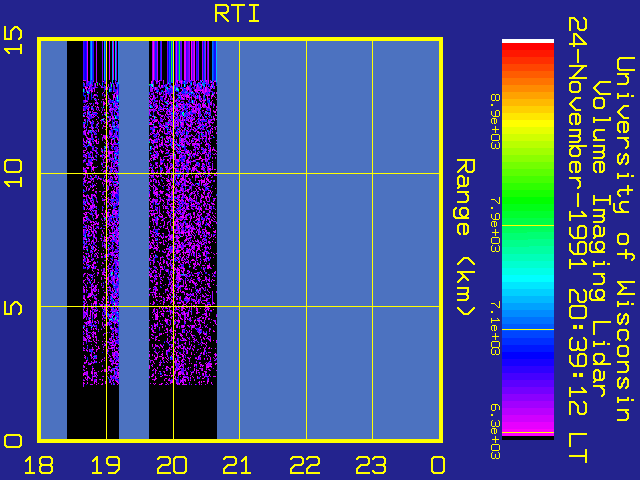Image resolution: width=640 pixels, height=480 pixels.
Task: Pick the white top cap of the color bar
Action: [x=528, y=41]
